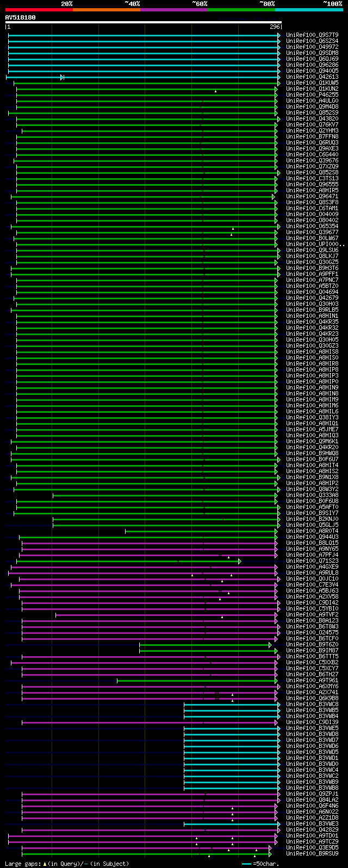Click the green ~80% identity legend segment
Viewport: 348px width, 868px height.
pos(241,10)
